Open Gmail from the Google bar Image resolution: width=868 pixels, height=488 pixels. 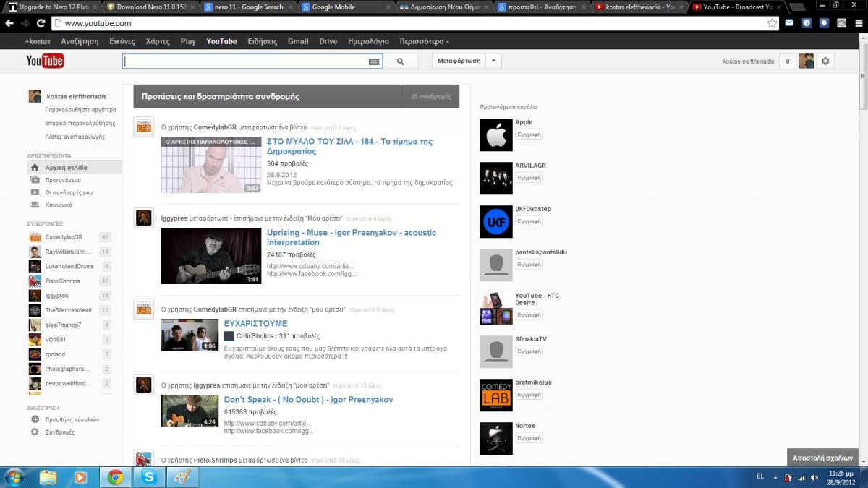pos(298,41)
